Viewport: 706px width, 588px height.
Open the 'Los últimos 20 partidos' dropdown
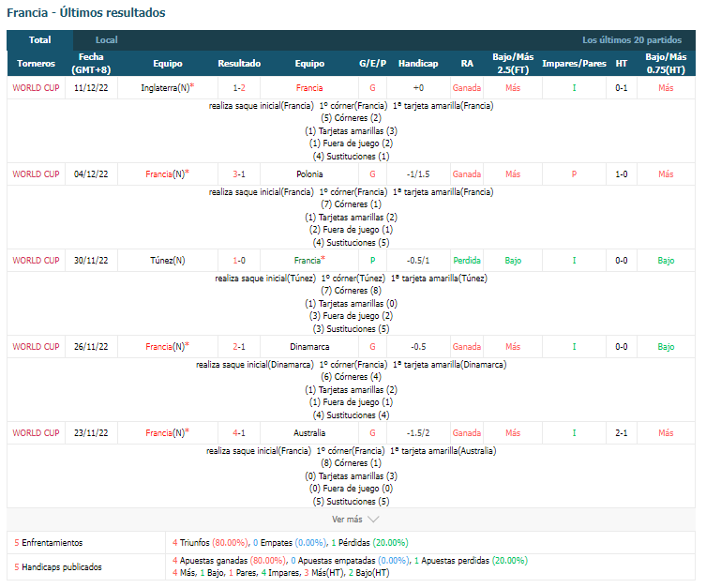[632, 40]
